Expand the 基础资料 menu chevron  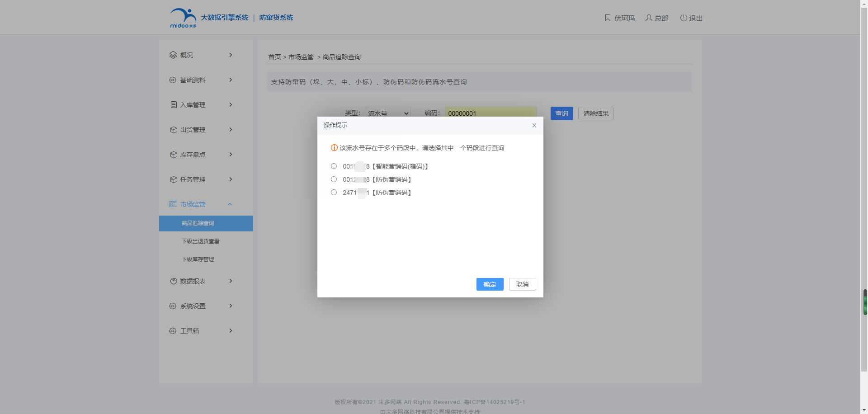point(231,80)
